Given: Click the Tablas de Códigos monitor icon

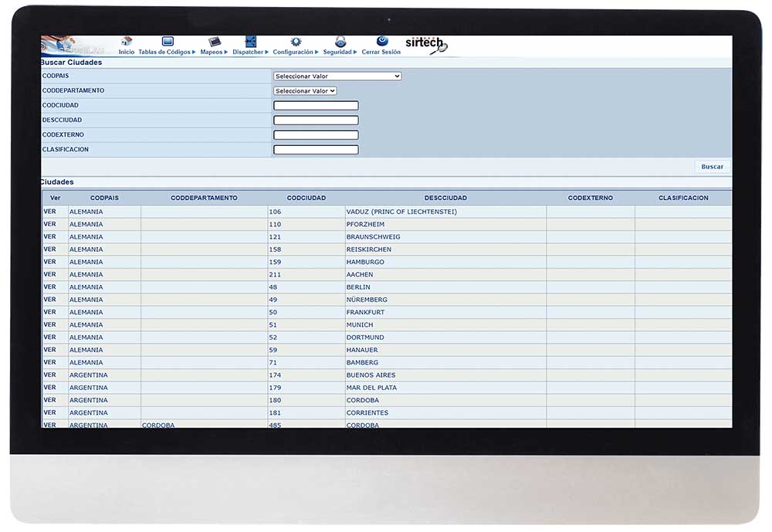Looking at the screenshot, I should (168, 42).
